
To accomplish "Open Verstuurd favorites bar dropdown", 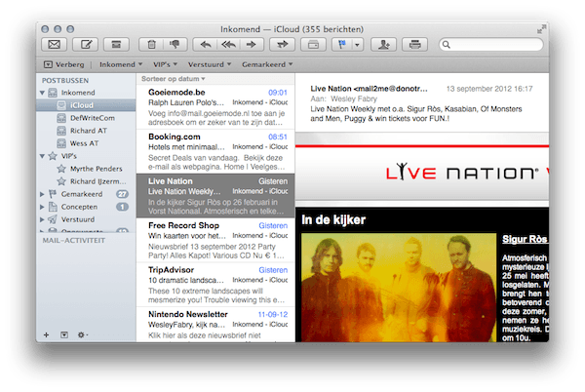I will (210, 64).
